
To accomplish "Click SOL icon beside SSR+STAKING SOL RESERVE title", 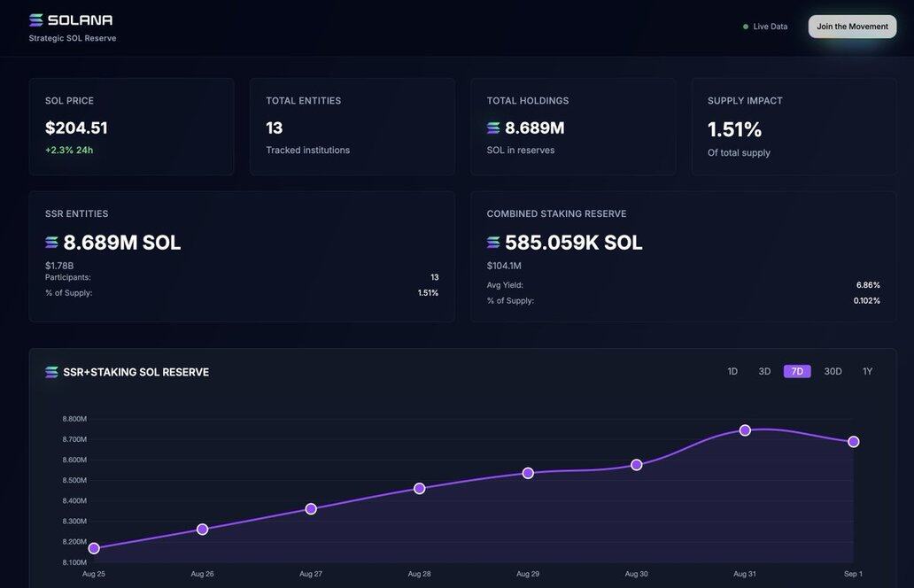I will click(52, 372).
